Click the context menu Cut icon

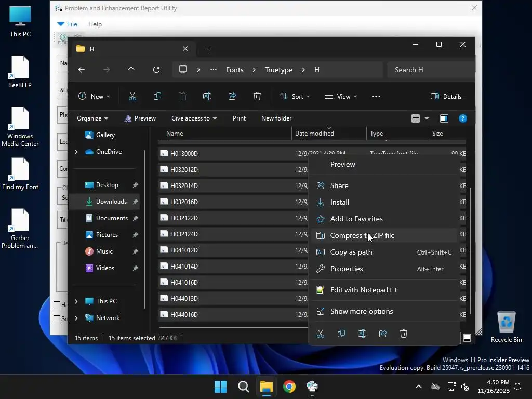321,334
